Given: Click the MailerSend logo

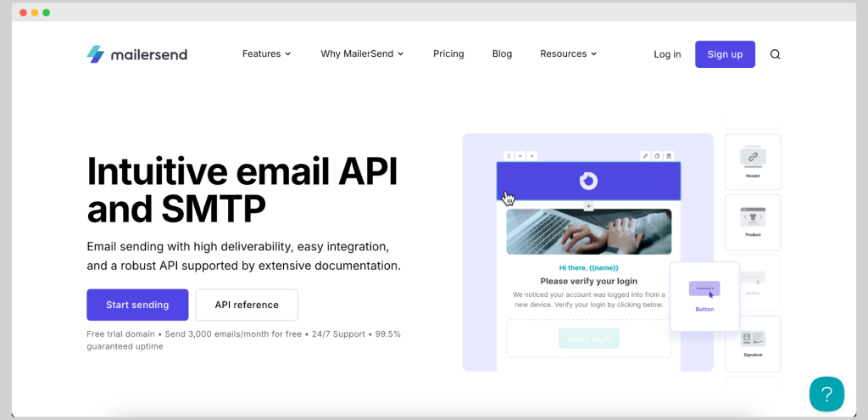Looking at the screenshot, I should pos(136,54).
